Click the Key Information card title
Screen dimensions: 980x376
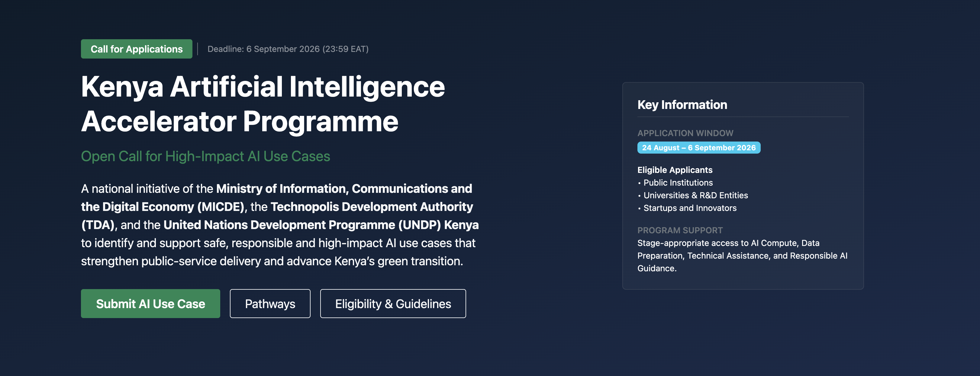click(682, 104)
